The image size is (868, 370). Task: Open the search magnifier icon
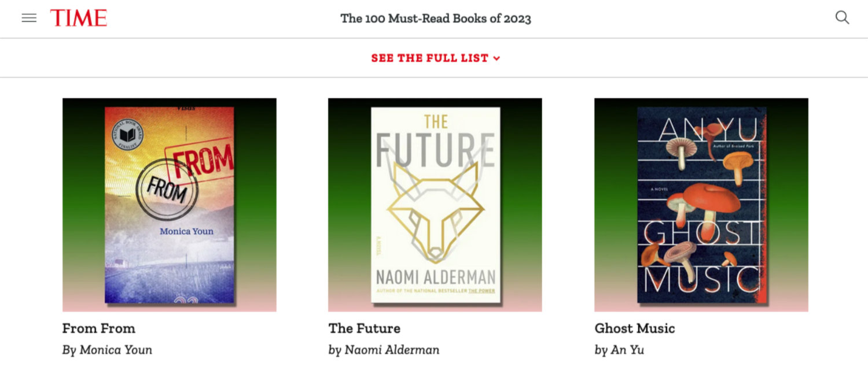coord(842,18)
